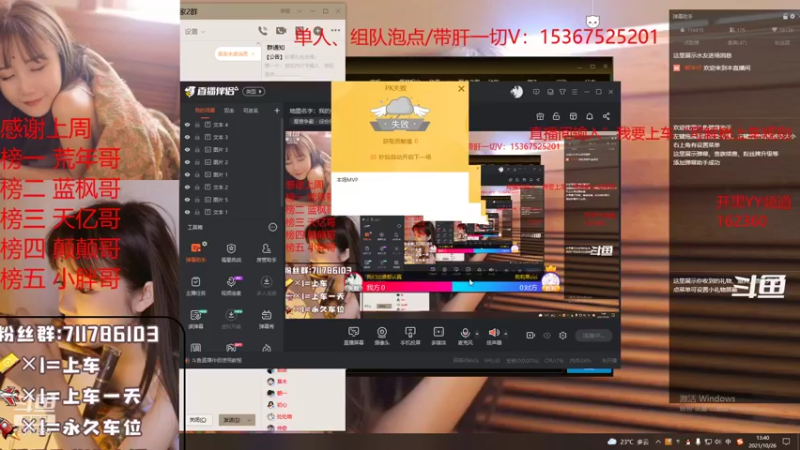Screen dimensions: 800x450
Task: Click the gear icon atop the right danmaku panel
Action: point(793,16)
